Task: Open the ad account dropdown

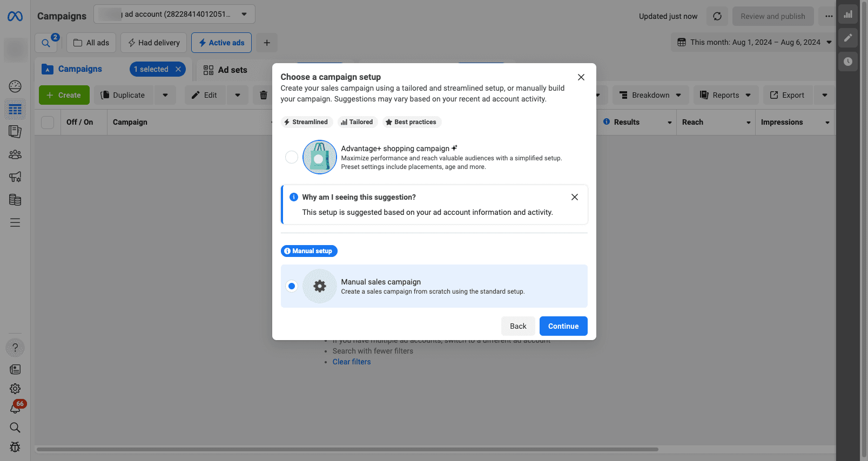Action: [x=174, y=14]
